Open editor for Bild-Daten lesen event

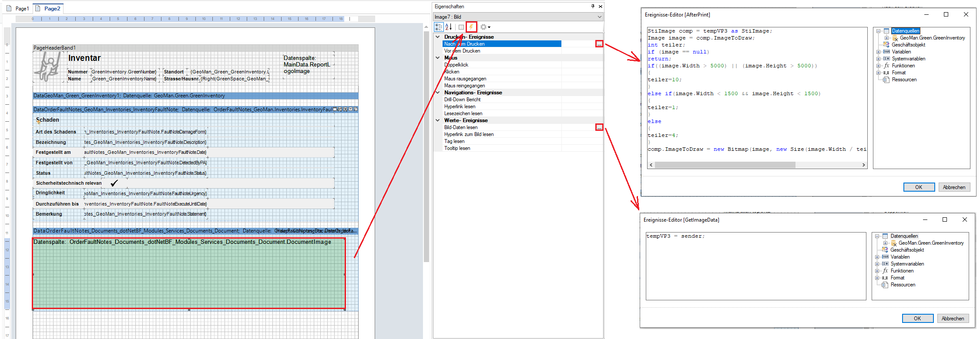pos(599,127)
